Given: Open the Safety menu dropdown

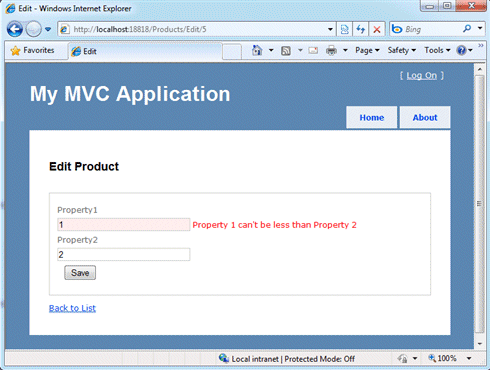Looking at the screenshot, I should (x=402, y=50).
